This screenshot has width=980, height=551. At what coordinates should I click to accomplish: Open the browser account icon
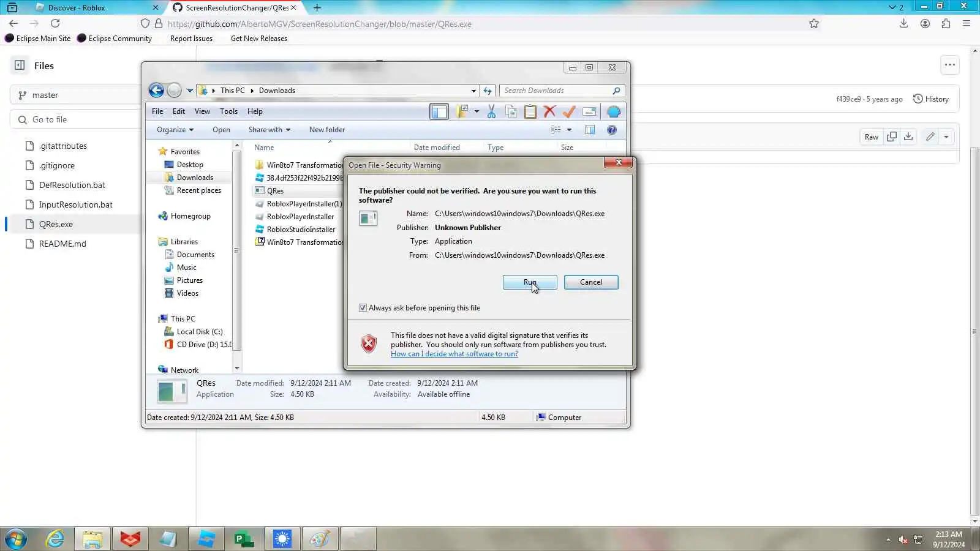tap(925, 23)
